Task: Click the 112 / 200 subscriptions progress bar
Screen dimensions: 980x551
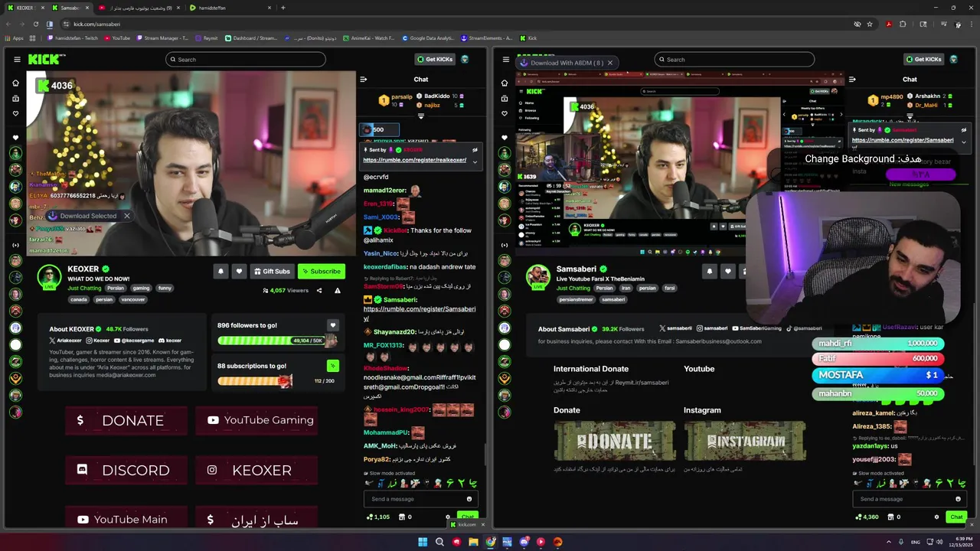Action: coord(277,380)
